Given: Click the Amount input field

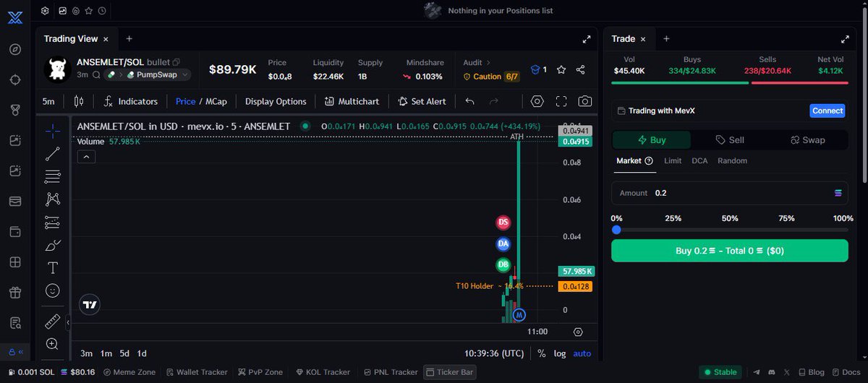Looking at the screenshot, I should (x=729, y=193).
